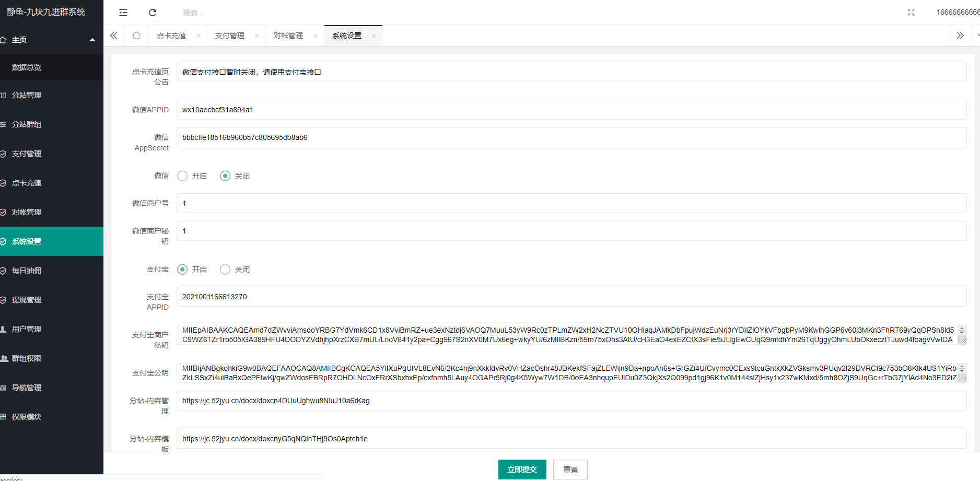This screenshot has width=980, height=481.
Task: Disable Alipay by selecting 关闭 radio
Action: pos(225,269)
